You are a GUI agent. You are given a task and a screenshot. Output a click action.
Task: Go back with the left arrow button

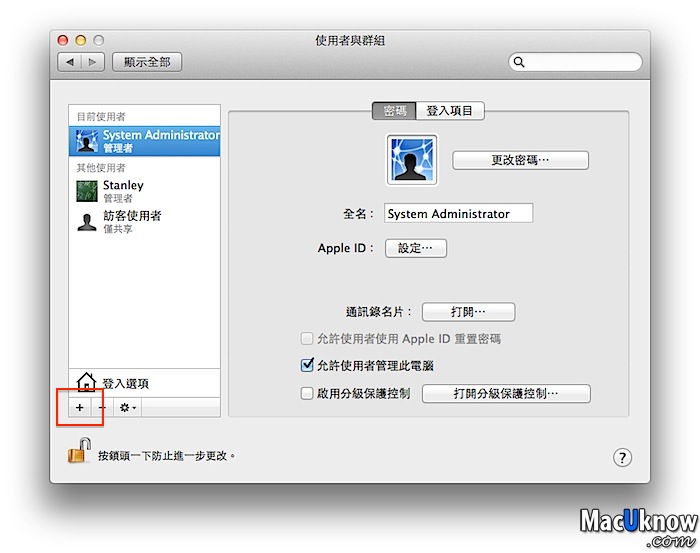coord(71,62)
